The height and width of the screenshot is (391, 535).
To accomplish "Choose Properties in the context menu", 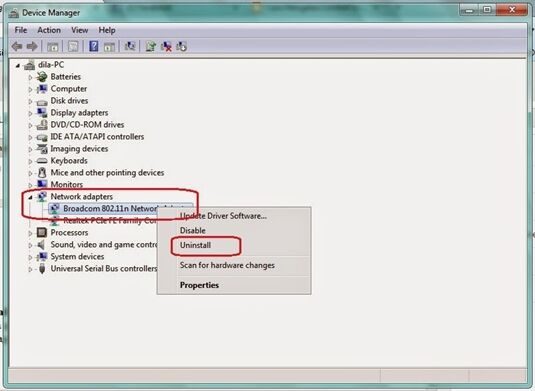I will click(199, 285).
